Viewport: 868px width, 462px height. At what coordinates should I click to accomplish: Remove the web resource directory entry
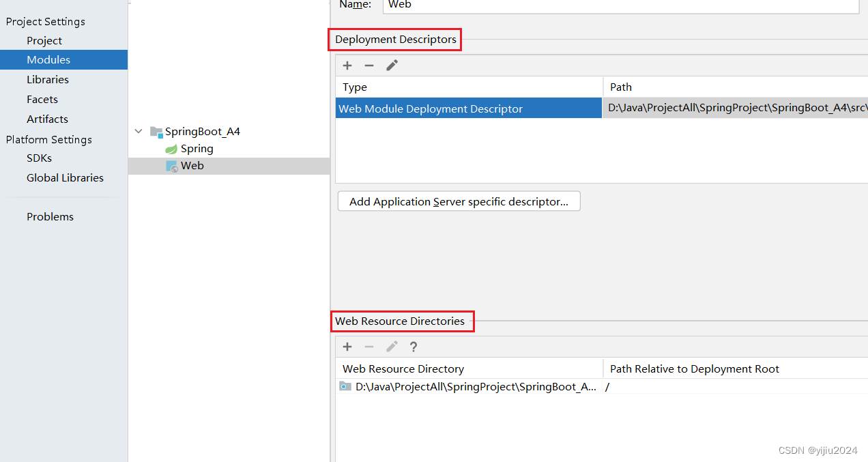(369, 347)
